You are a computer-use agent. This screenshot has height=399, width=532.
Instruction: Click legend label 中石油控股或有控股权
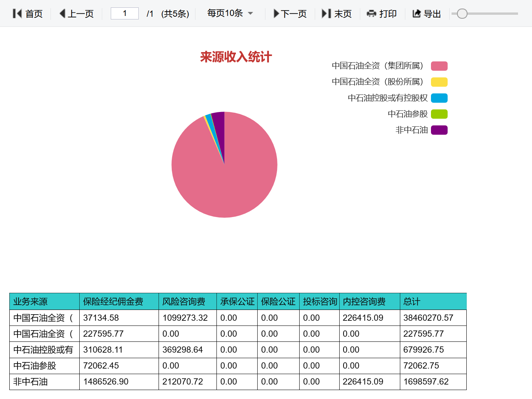pyautogui.click(x=388, y=98)
